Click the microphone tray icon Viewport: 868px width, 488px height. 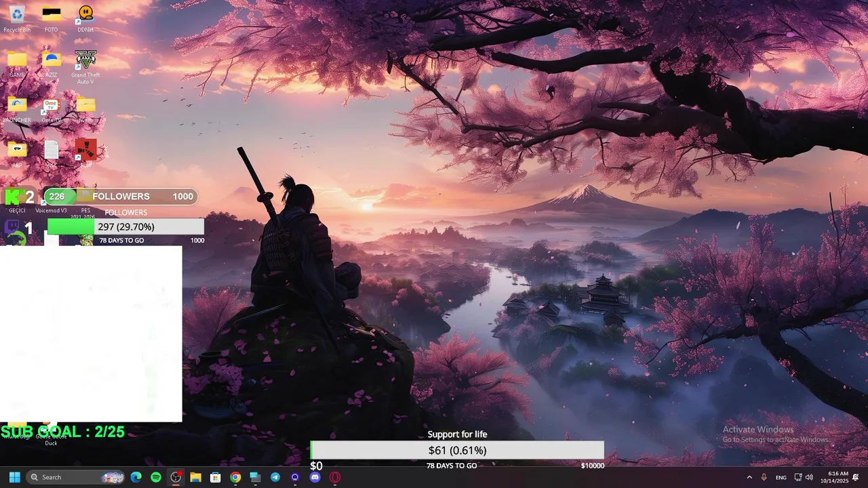pyautogui.click(x=764, y=477)
